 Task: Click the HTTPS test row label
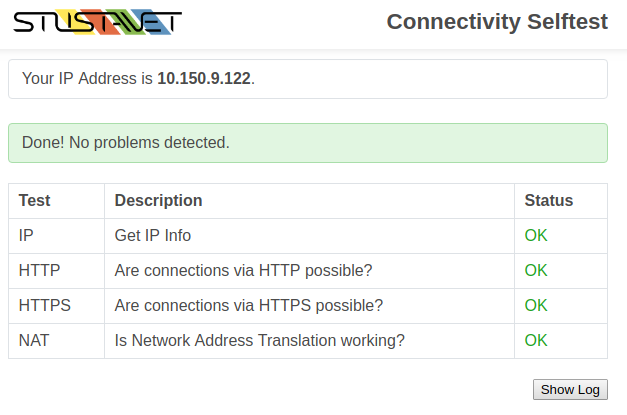(44, 305)
